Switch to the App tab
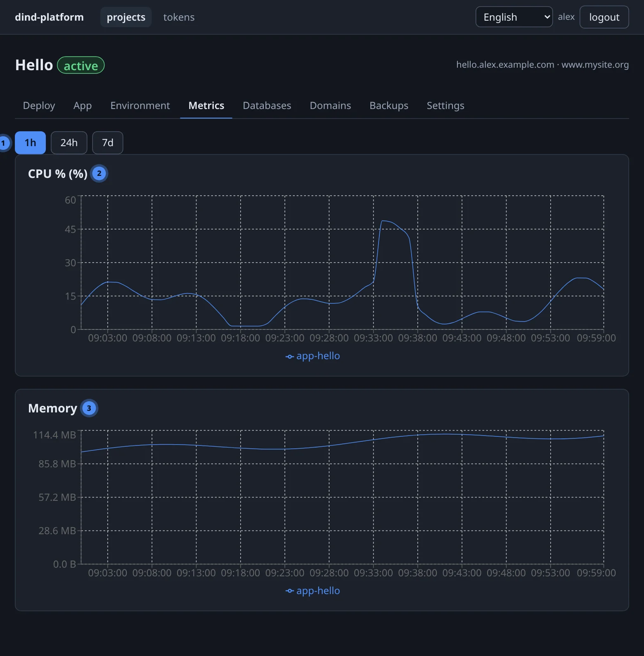This screenshot has height=656, width=644. click(x=83, y=106)
